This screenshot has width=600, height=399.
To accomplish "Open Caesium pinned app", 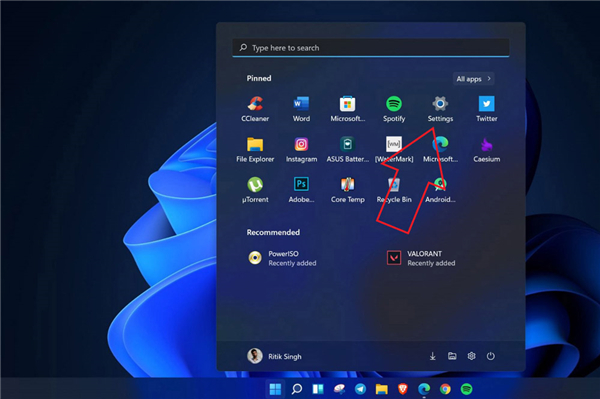I will click(486, 150).
